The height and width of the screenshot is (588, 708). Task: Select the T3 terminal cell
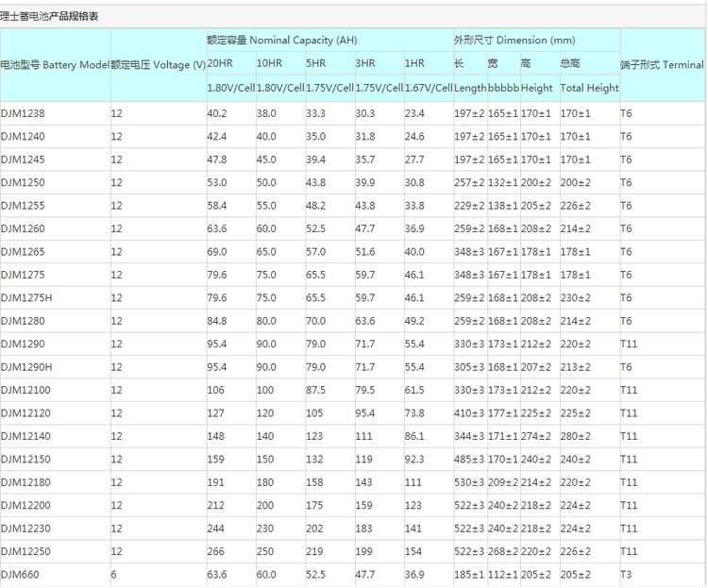tap(626, 574)
